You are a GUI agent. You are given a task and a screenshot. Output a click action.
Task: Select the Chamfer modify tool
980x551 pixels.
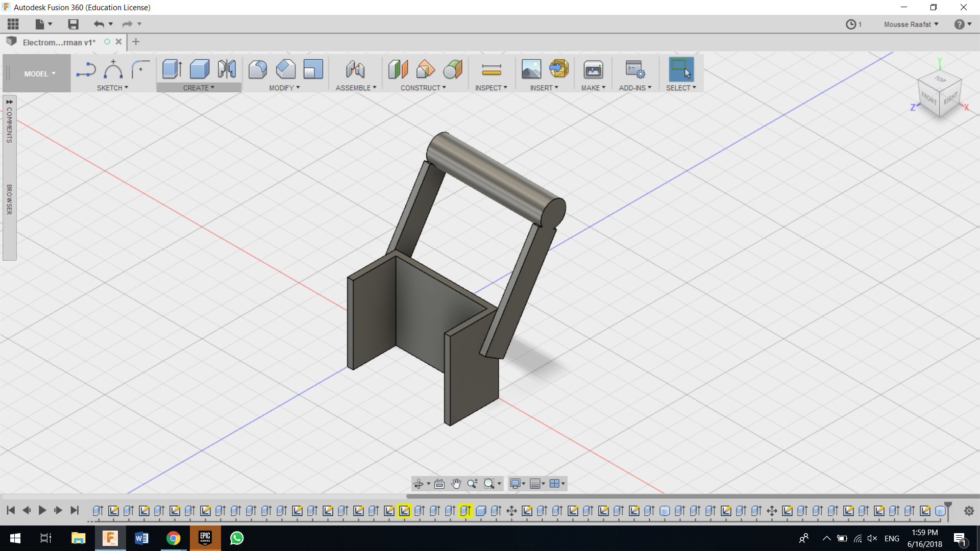click(286, 69)
